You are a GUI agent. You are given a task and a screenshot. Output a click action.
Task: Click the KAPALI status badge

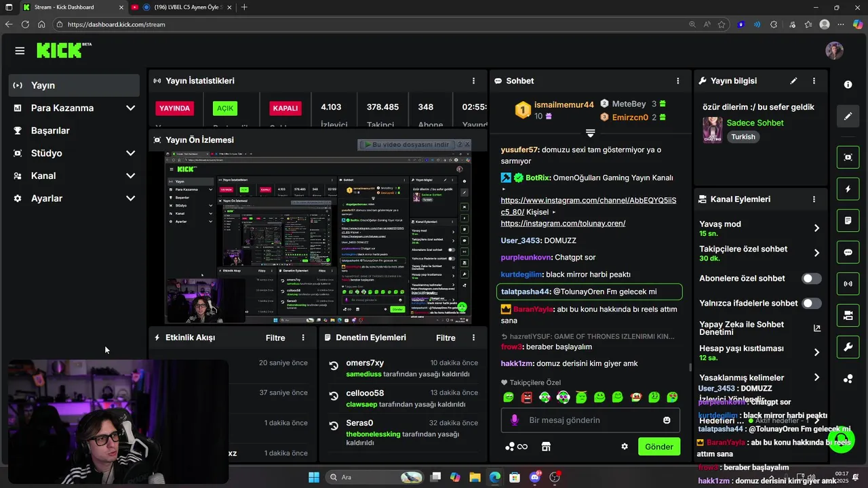pyautogui.click(x=285, y=108)
